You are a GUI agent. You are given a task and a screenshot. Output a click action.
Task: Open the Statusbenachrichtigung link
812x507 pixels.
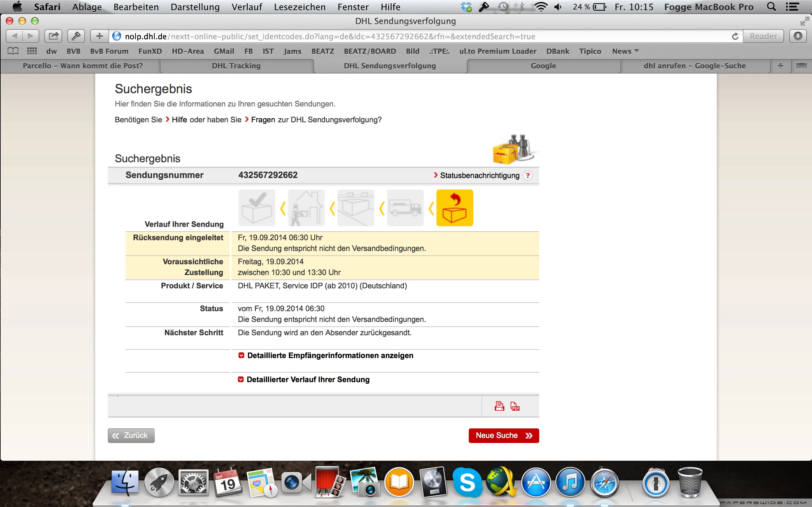click(x=479, y=175)
